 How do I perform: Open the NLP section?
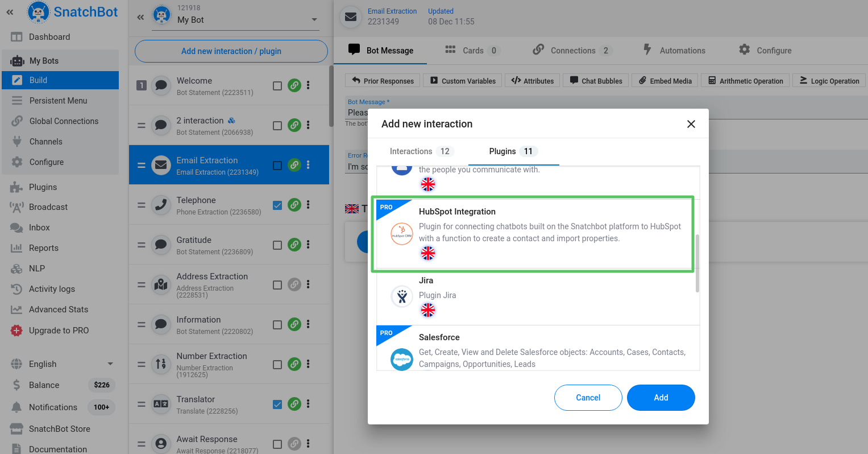point(37,269)
